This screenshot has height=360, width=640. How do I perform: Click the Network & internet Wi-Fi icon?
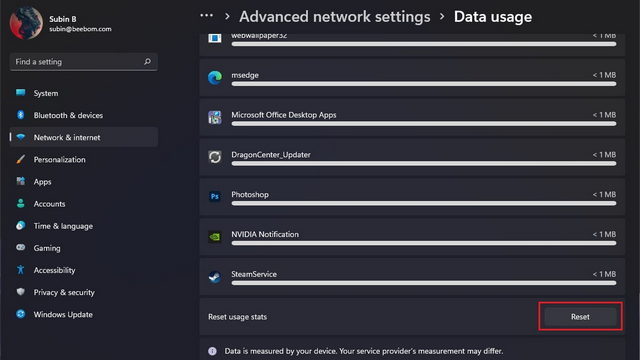pyautogui.click(x=20, y=137)
